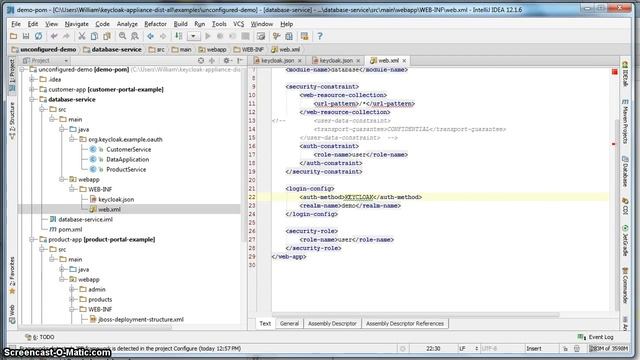The width and height of the screenshot is (640, 360).
Task: Expand the admin folder node
Action: (72, 289)
